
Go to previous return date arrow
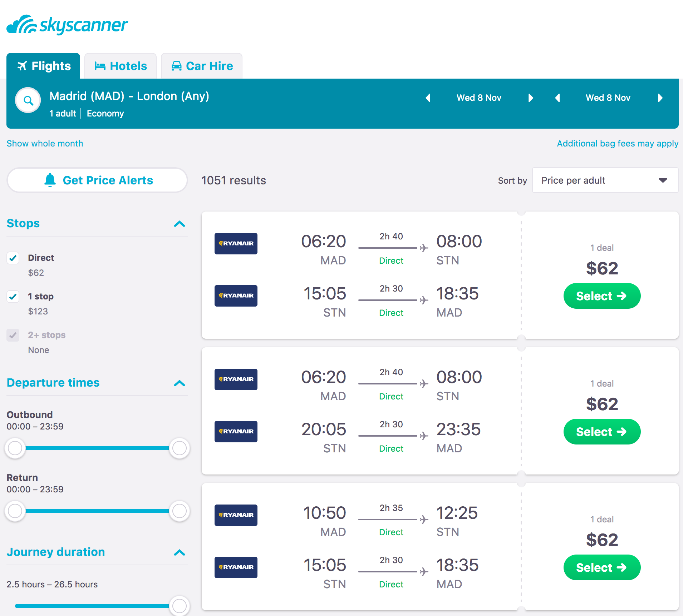click(x=557, y=98)
